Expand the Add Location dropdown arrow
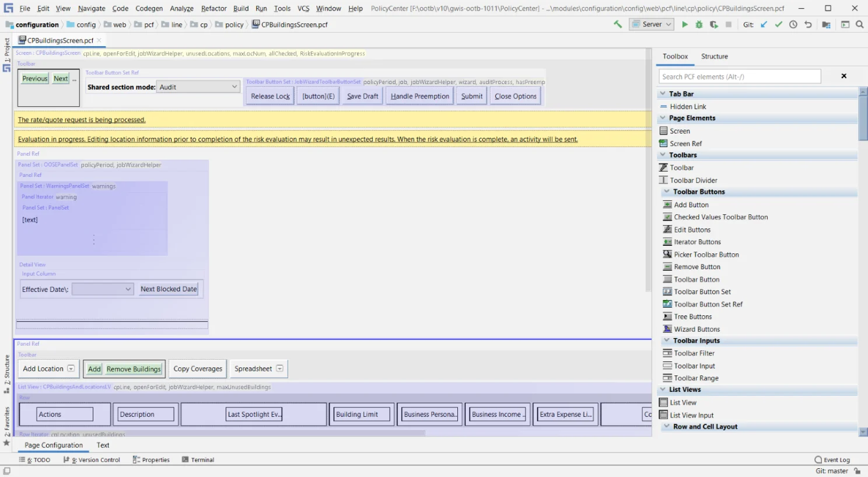 [71, 369]
